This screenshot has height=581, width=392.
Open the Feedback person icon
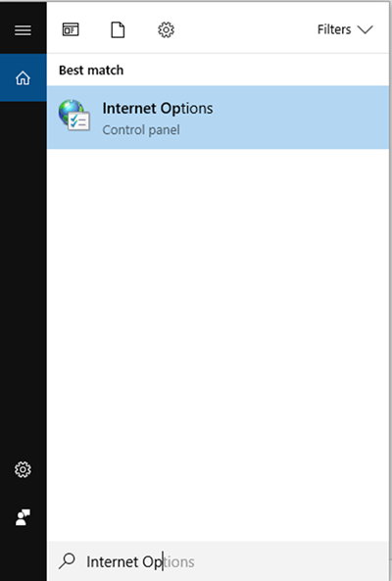tap(23, 517)
